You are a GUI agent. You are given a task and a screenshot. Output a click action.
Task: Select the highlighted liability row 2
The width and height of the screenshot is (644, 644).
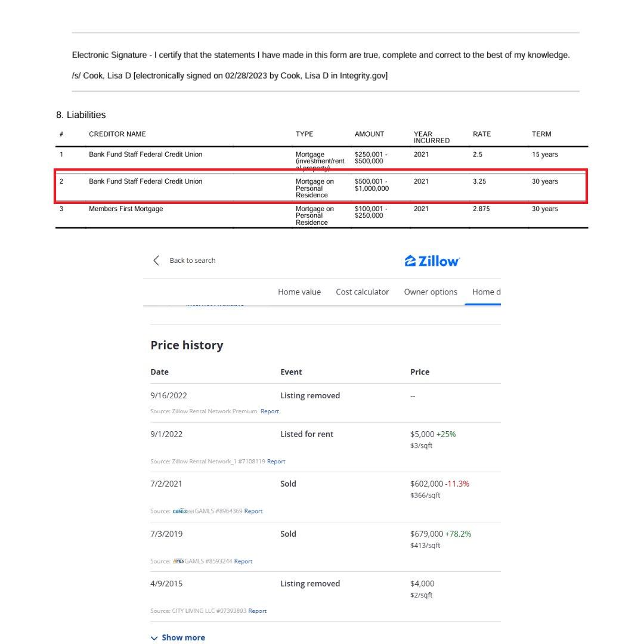click(321, 187)
